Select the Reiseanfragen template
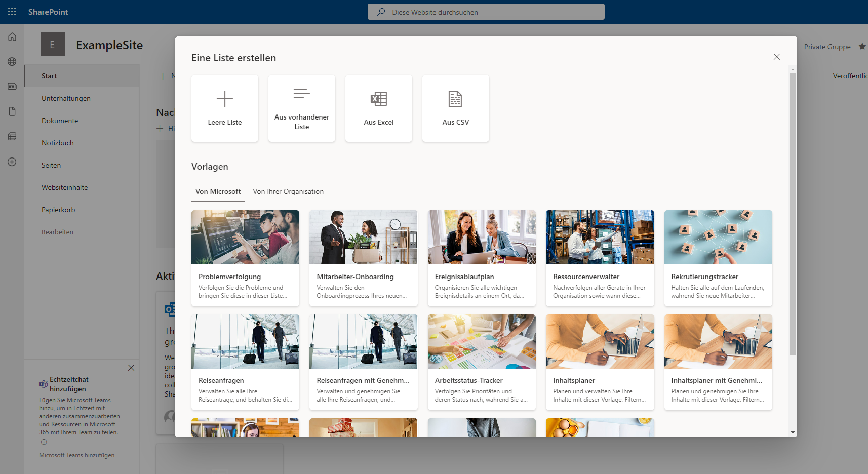 tap(245, 362)
